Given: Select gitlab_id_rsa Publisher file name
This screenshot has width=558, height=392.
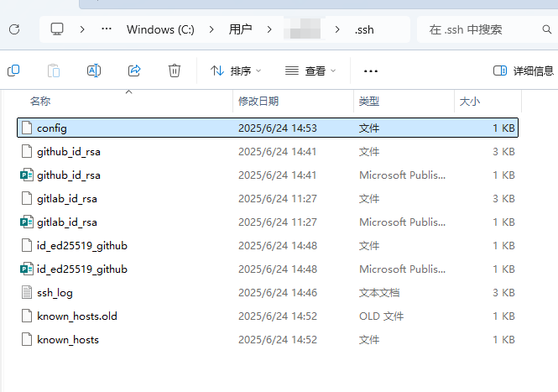Looking at the screenshot, I should (67, 222).
